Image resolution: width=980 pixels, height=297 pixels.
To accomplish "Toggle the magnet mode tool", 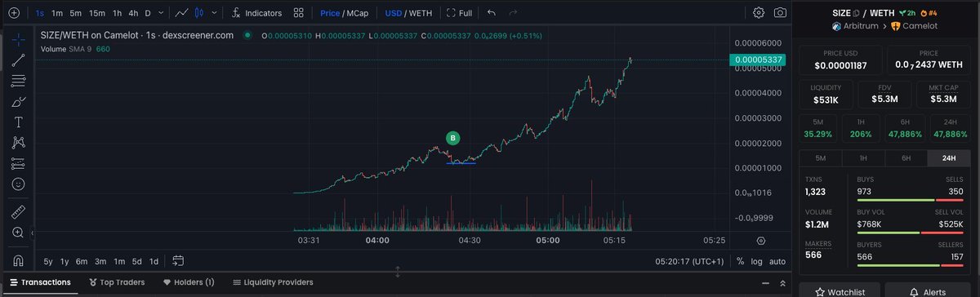I will point(18,260).
